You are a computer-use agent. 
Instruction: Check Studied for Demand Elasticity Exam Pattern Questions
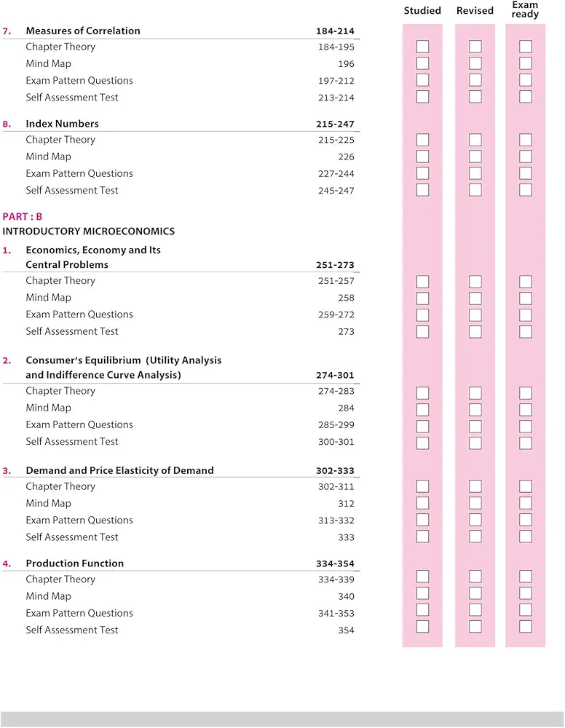point(422,520)
